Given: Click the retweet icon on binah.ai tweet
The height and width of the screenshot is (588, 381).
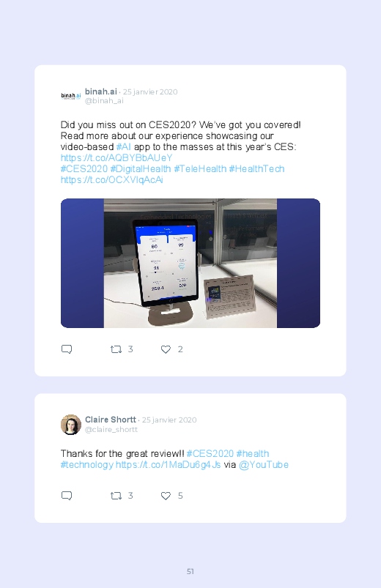Looking at the screenshot, I should pos(116,349).
